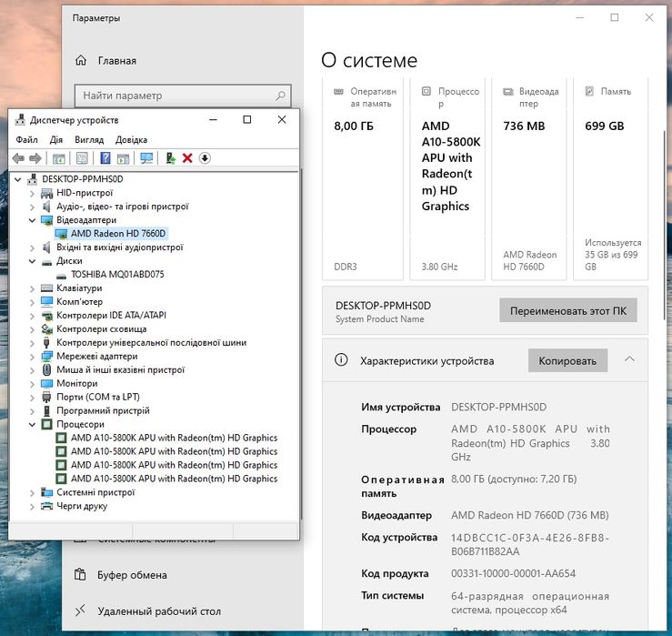Click Код продукта value 00331-10000-00001-AA654

513,573
